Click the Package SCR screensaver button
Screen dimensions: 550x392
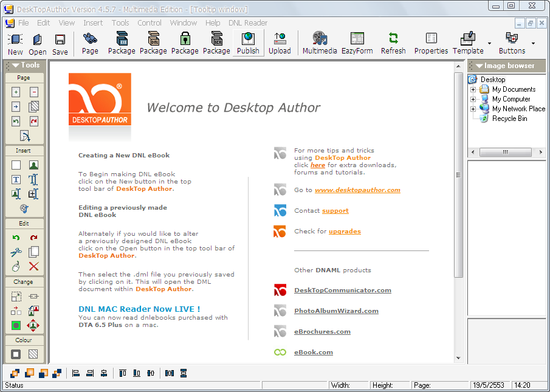[x=216, y=44]
